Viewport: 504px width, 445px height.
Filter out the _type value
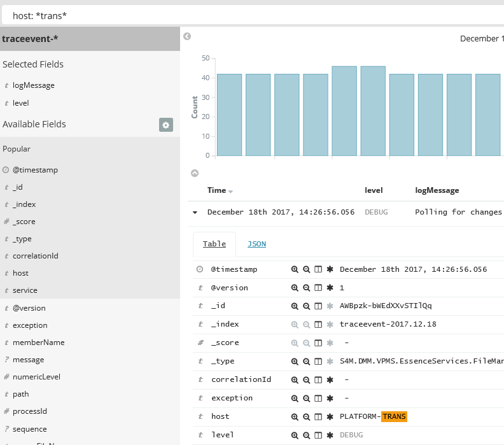tap(306, 362)
